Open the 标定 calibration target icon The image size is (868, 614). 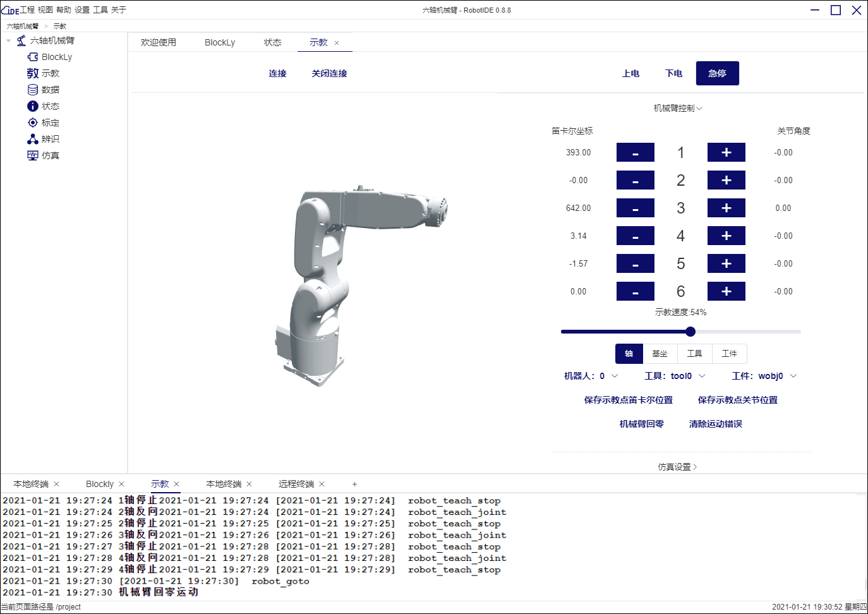[33, 123]
